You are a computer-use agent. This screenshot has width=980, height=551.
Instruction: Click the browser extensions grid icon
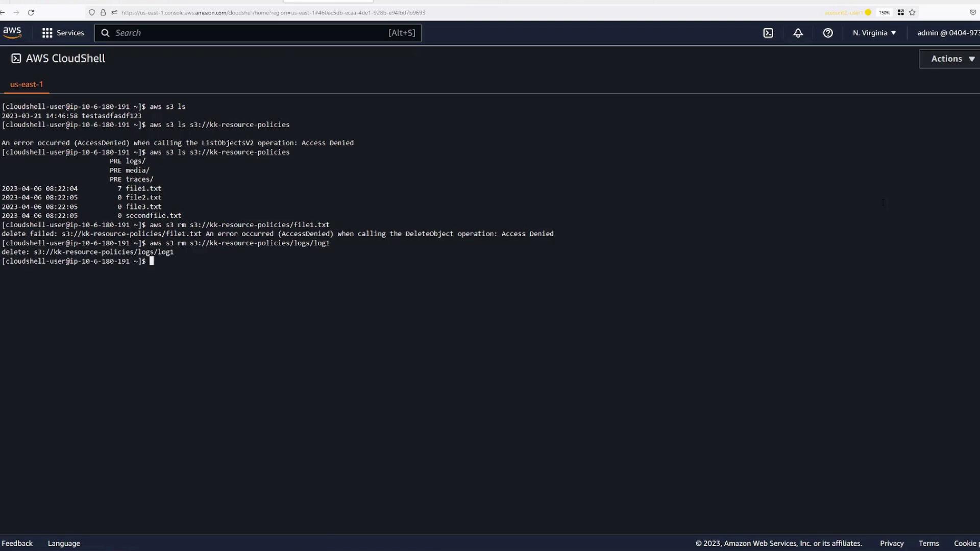point(901,12)
